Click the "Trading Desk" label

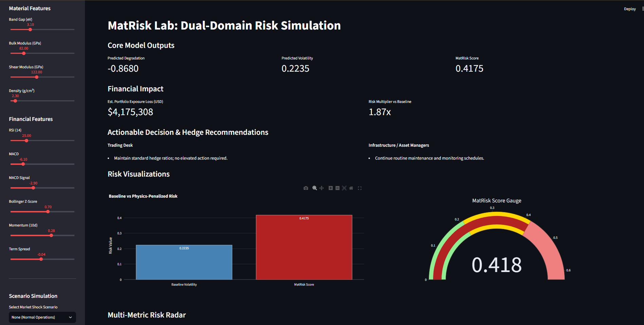tap(120, 145)
